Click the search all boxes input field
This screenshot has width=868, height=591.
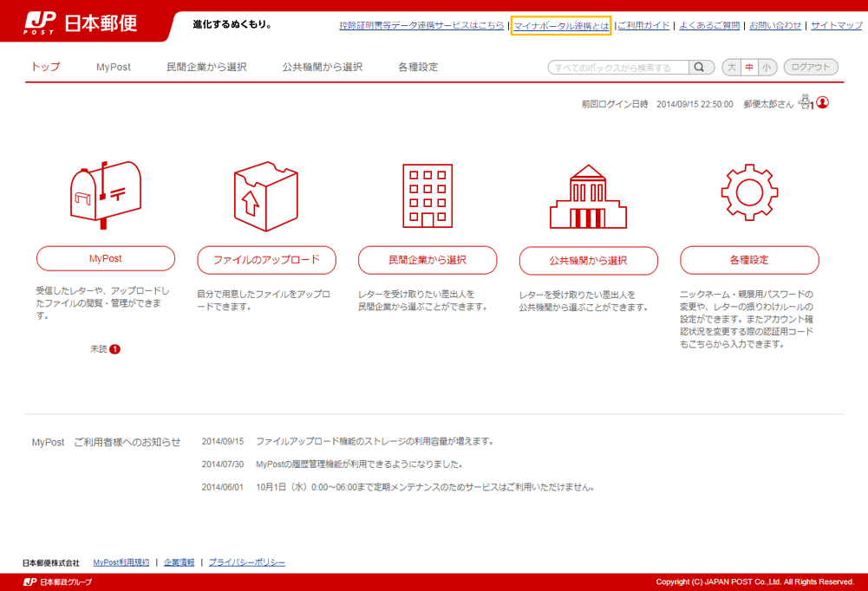[x=618, y=68]
